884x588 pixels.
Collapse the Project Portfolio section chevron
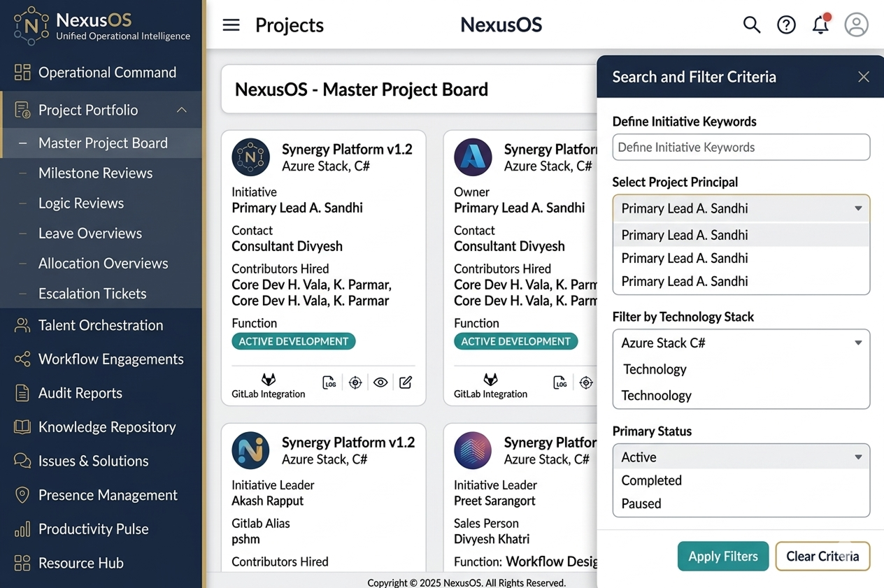click(x=181, y=110)
